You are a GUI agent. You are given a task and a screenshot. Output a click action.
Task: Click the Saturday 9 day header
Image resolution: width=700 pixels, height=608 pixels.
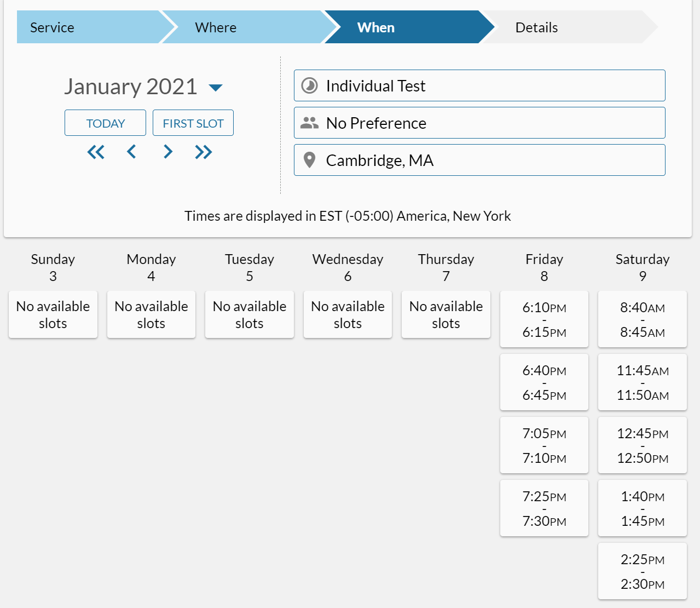point(643,267)
